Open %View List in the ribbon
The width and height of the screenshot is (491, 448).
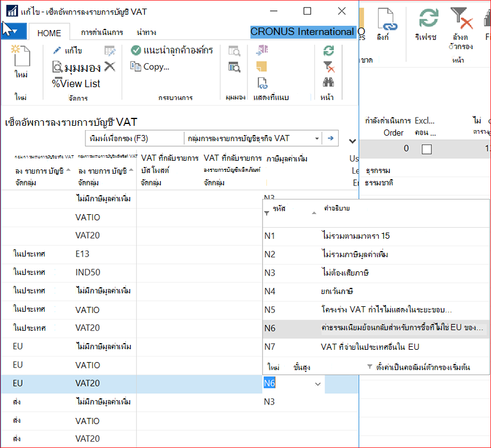75,83
